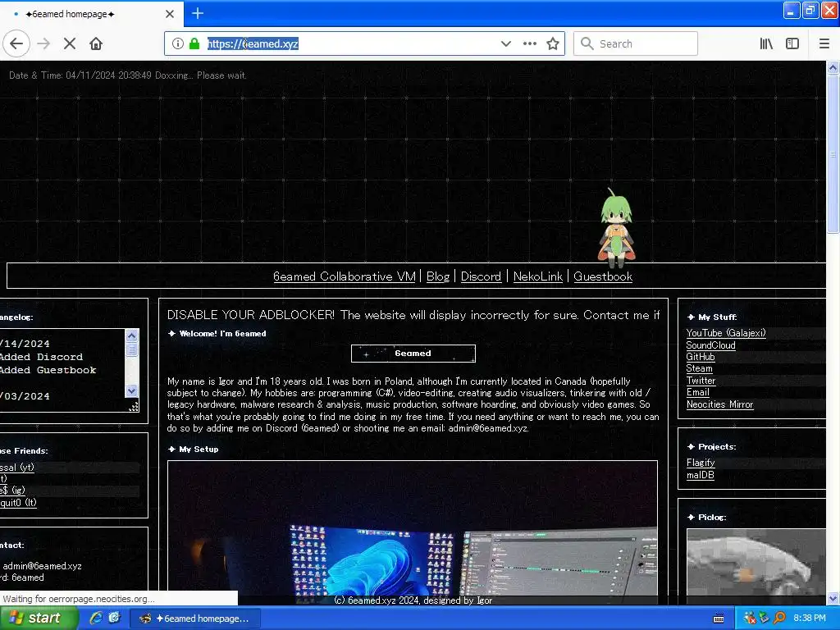Click 'Welcome! I'm 6eamed' heading
Image resolution: width=840 pixels, height=630 pixels.
coord(222,333)
